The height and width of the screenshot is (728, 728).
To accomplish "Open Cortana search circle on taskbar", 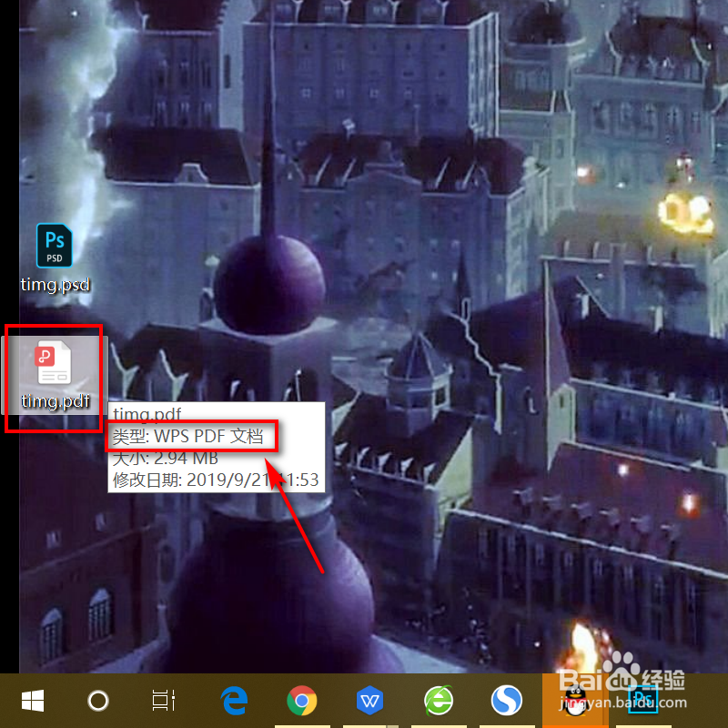I will 98,701.
